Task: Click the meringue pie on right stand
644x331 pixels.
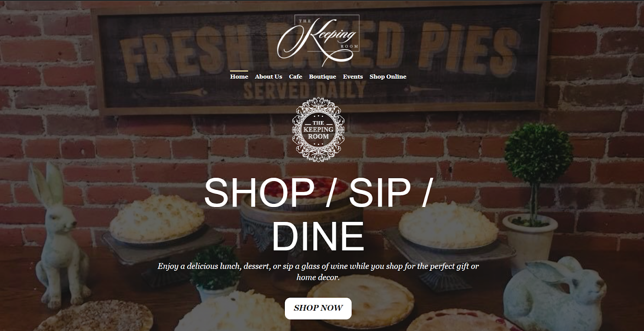Action: (448, 225)
